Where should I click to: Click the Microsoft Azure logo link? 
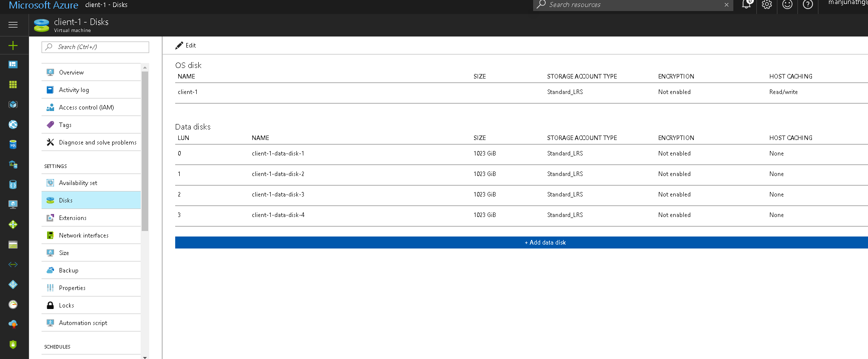coord(44,5)
